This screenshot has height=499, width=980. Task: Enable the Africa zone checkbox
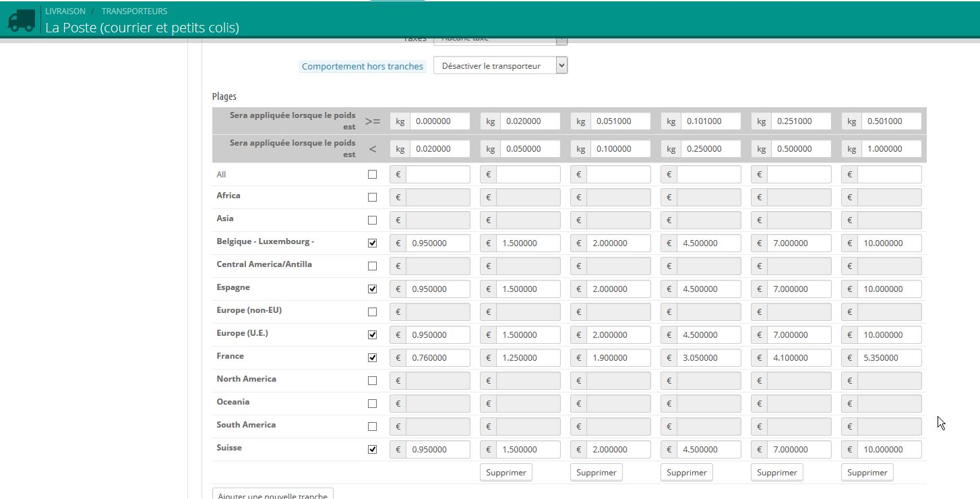pos(372,198)
